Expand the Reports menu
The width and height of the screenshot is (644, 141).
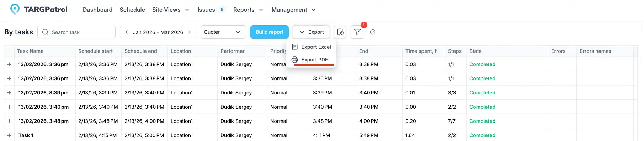click(248, 10)
